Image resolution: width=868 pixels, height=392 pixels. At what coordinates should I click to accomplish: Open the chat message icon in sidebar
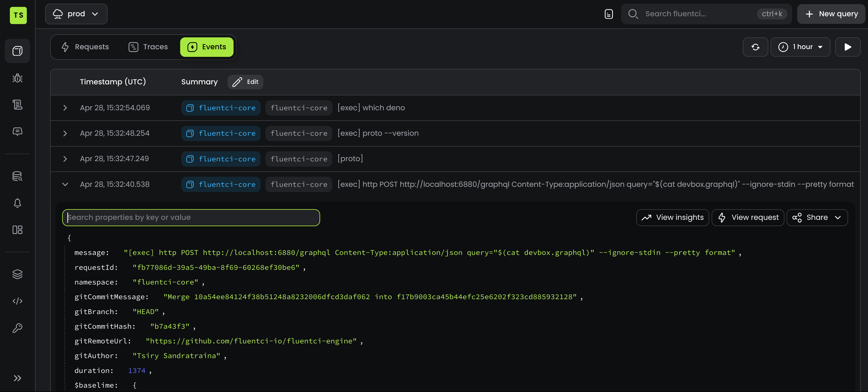pos(17,131)
